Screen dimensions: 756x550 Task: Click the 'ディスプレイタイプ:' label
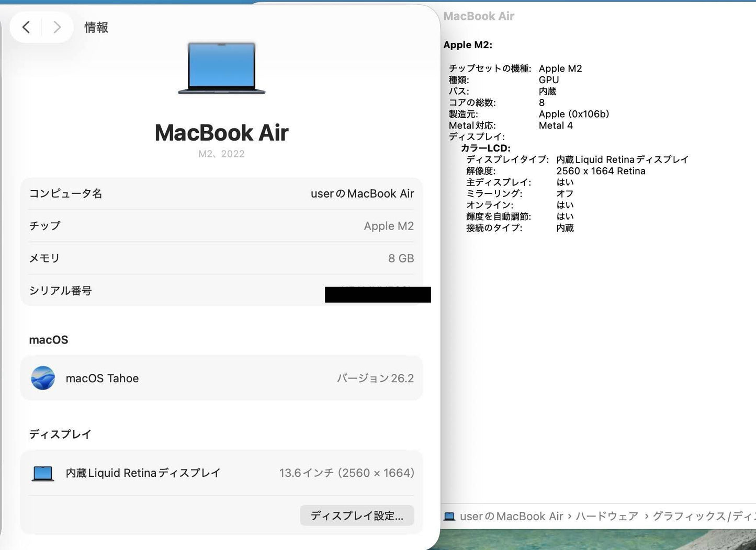pos(507,159)
